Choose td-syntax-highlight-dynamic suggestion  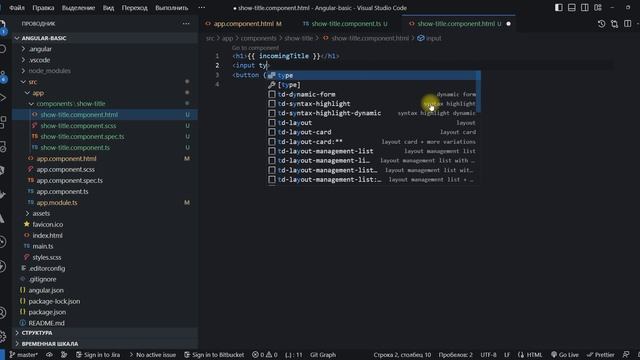[373, 113]
